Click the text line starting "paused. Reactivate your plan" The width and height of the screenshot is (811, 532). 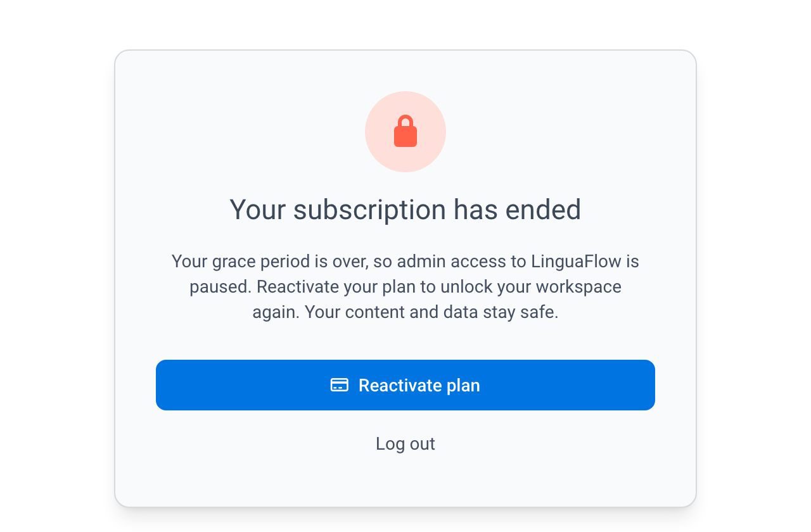(x=405, y=287)
